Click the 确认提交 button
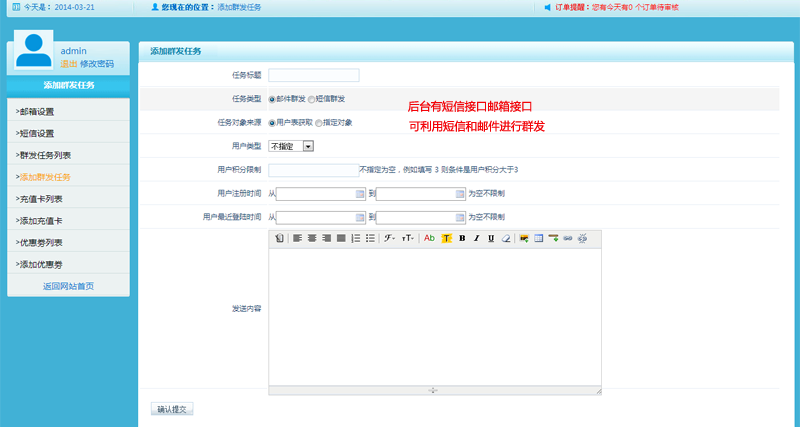This screenshot has height=427, width=800. (x=171, y=409)
